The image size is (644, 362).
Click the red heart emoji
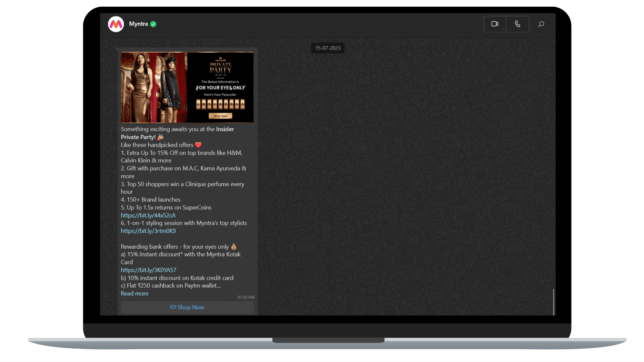pos(198,145)
